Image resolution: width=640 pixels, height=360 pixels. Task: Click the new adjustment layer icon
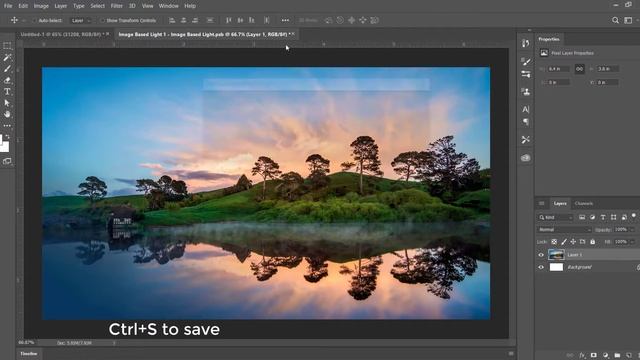point(606,356)
